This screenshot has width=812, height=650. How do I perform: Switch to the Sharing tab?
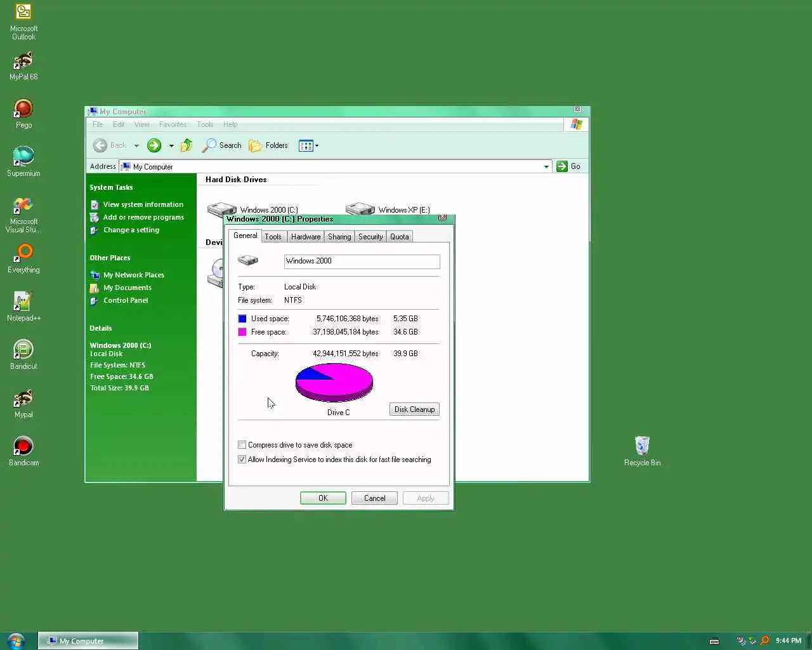click(x=339, y=237)
